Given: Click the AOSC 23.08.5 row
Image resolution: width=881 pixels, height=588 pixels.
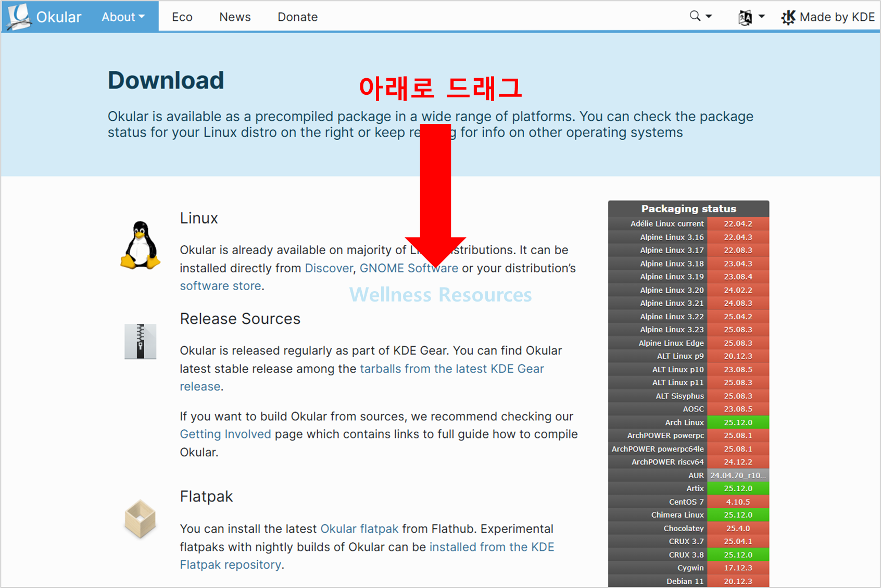Looking at the screenshot, I should coord(688,409).
